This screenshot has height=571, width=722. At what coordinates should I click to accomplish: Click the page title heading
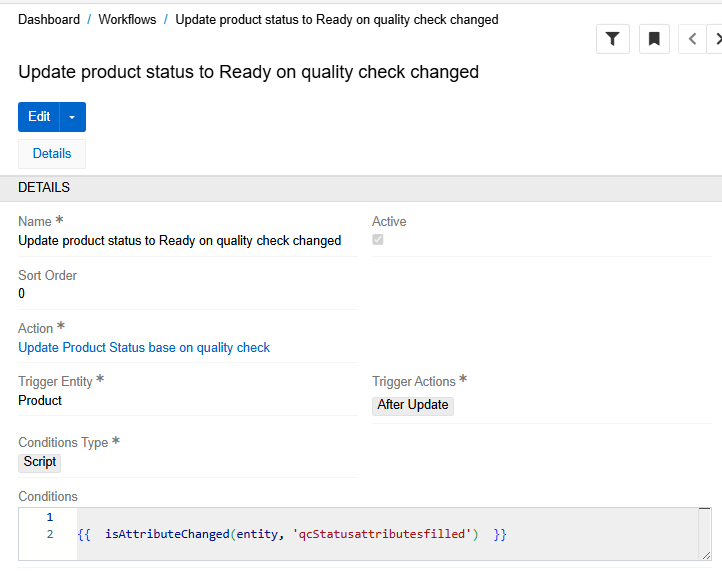[x=249, y=72]
